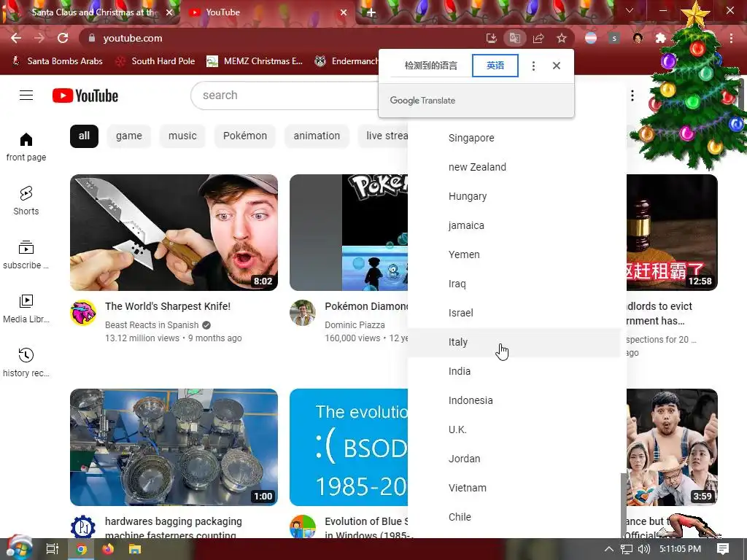Image resolution: width=747 pixels, height=560 pixels.
Task: Filter videos by 'Pokémon' chip
Action: pyautogui.click(x=245, y=136)
